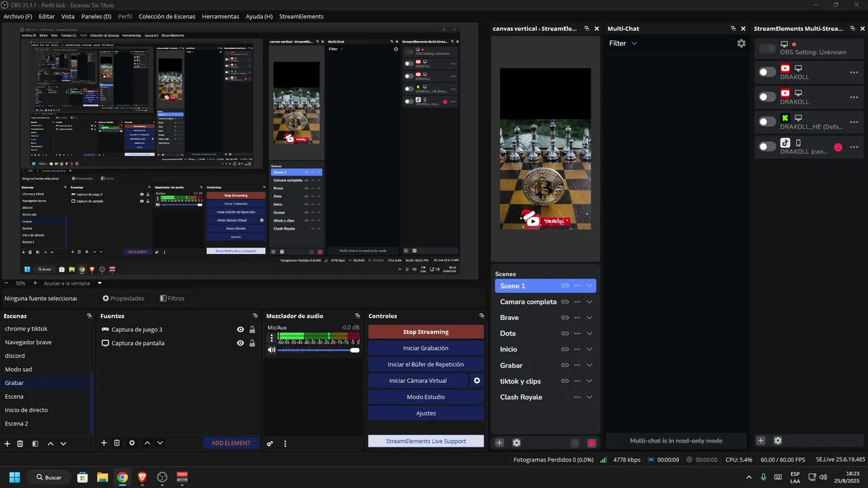
Task: Open Mic/Aux options dots beside meter
Action: click(x=272, y=337)
